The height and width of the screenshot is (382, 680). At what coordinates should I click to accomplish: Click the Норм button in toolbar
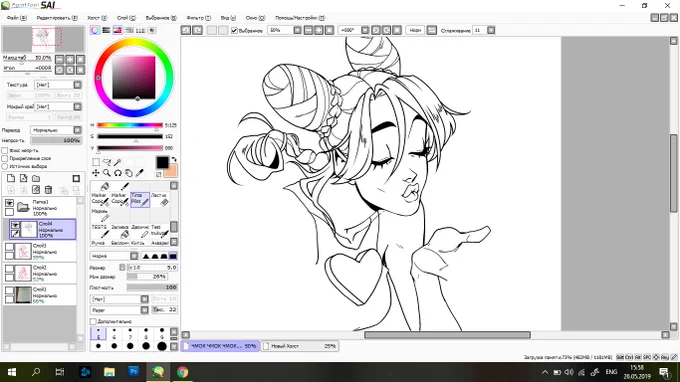point(415,30)
